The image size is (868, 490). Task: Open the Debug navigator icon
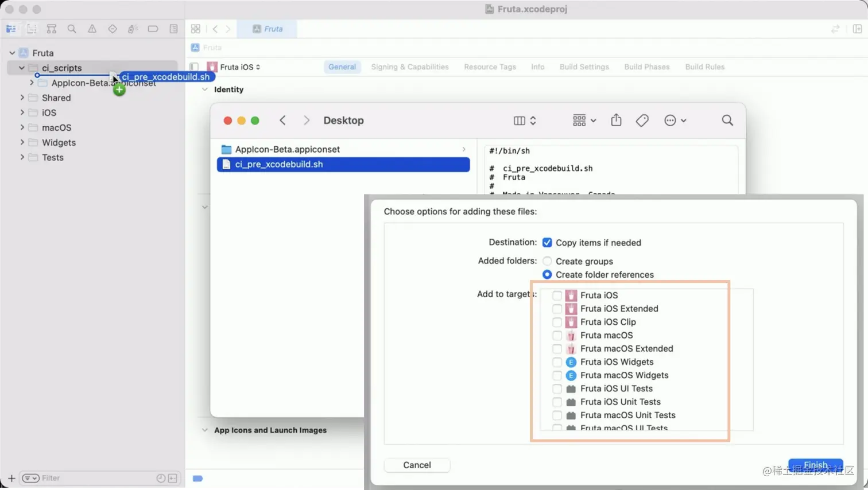133,29
